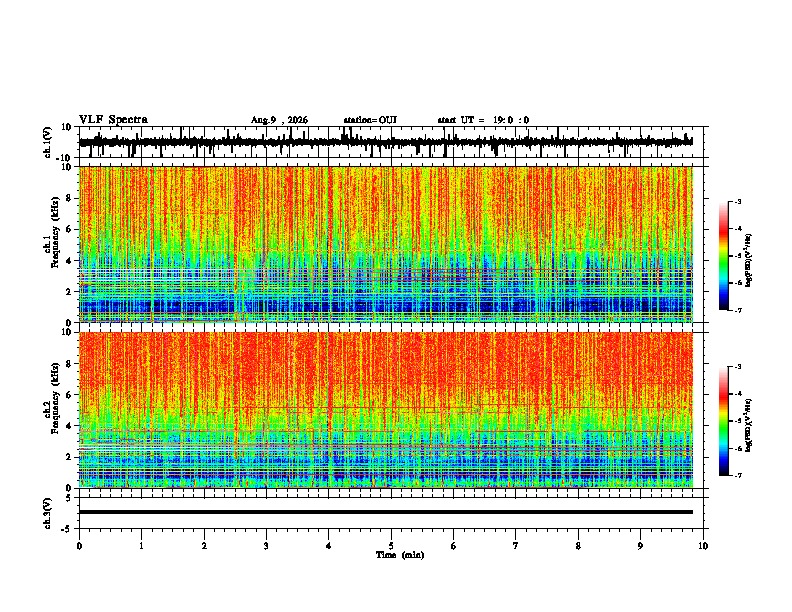Click the ch.1 spectrogram plot area
The height and width of the screenshot is (612, 792).
[386, 244]
